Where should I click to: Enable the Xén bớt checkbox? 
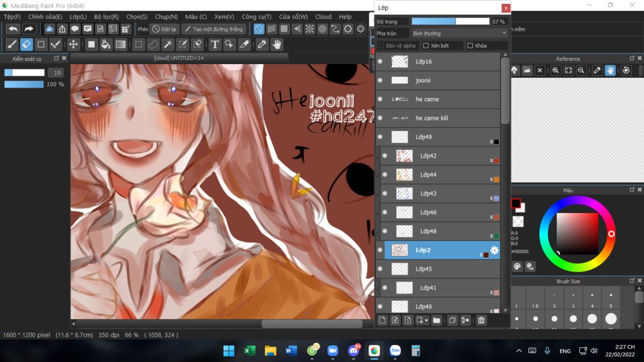(426, 46)
